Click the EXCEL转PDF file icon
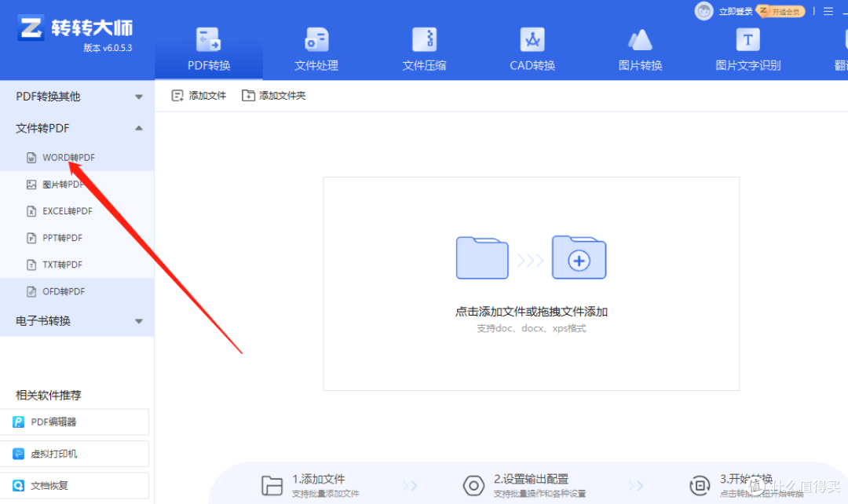The height and width of the screenshot is (504, 848). pyautogui.click(x=31, y=211)
